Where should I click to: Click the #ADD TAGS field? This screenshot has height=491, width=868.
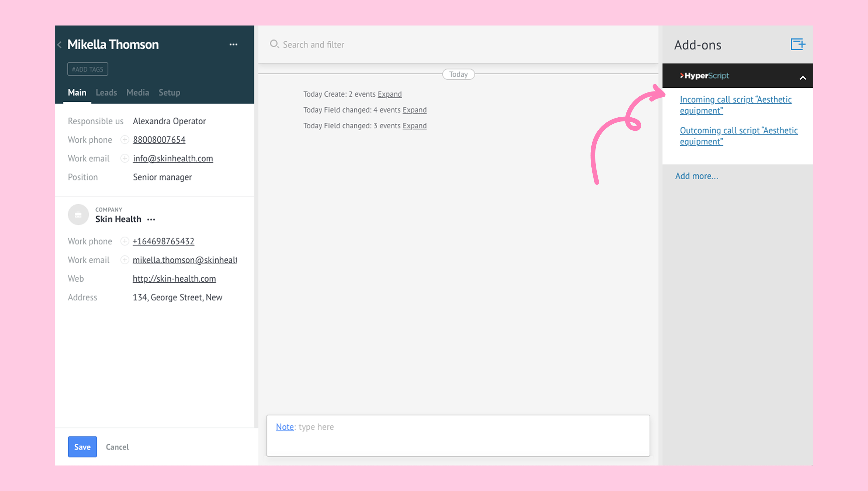click(x=88, y=69)
